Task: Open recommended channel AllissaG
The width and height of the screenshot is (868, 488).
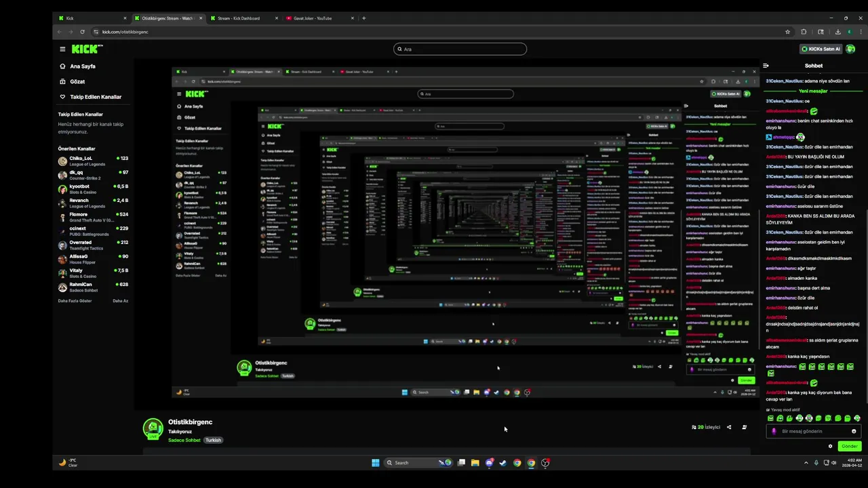Action: (x=93, y=259)
